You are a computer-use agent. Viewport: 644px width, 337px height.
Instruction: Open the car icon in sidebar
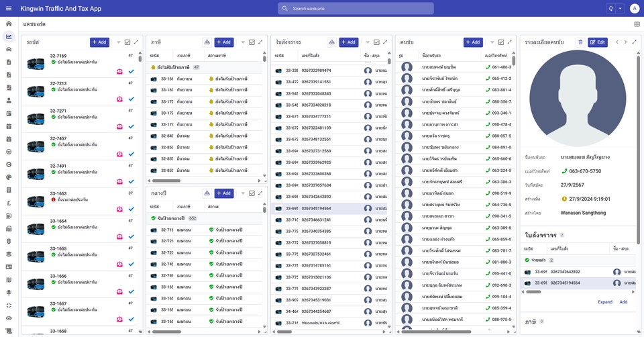click(9, 49)
